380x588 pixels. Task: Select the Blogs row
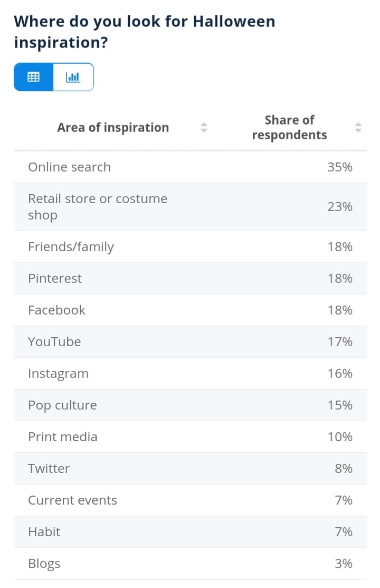pos(191,564)
